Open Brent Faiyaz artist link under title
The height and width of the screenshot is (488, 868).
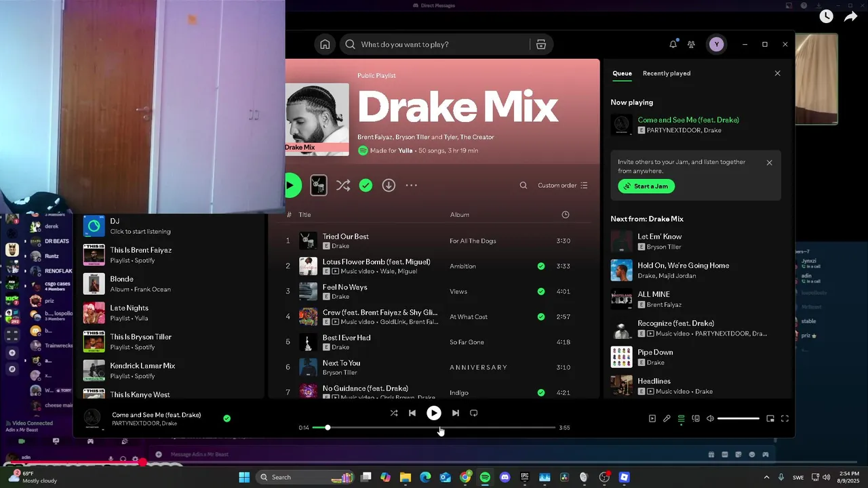pos(376,137)
